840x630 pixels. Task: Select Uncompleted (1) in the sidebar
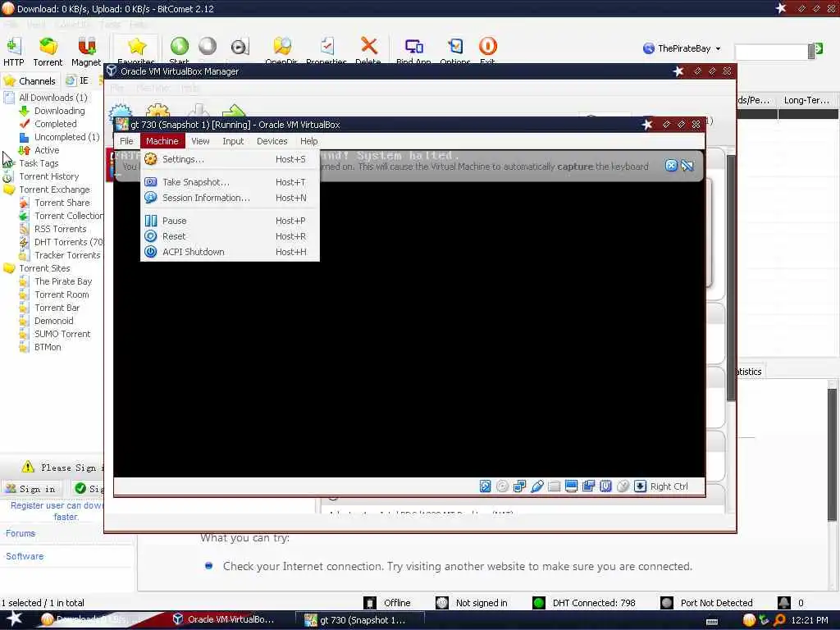tap(67, 137)
